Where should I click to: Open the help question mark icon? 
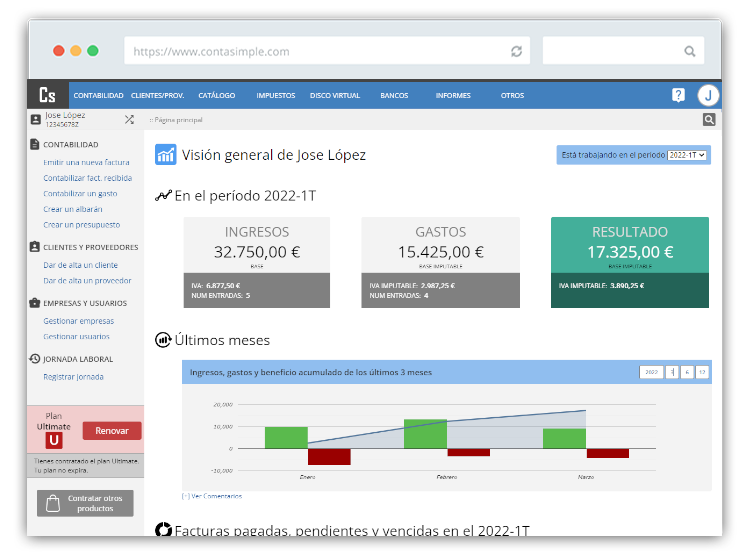pos(678,95)
